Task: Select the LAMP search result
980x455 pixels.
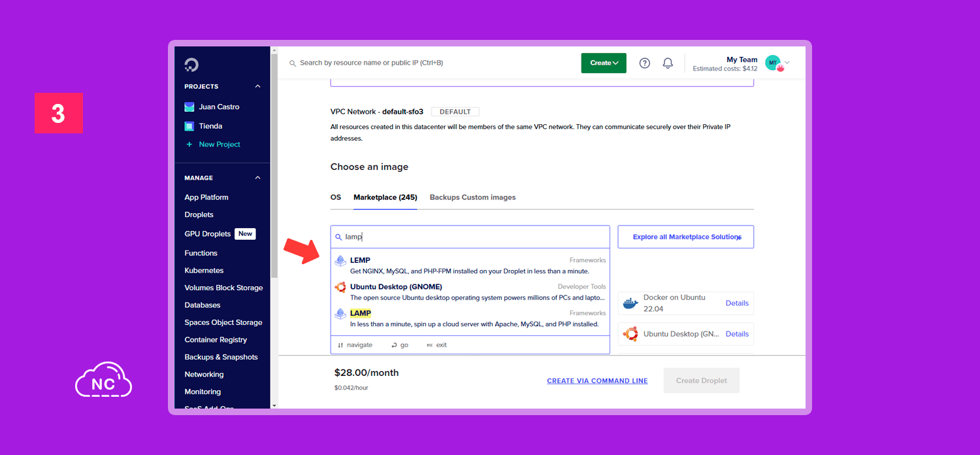Action: [470, 318]
